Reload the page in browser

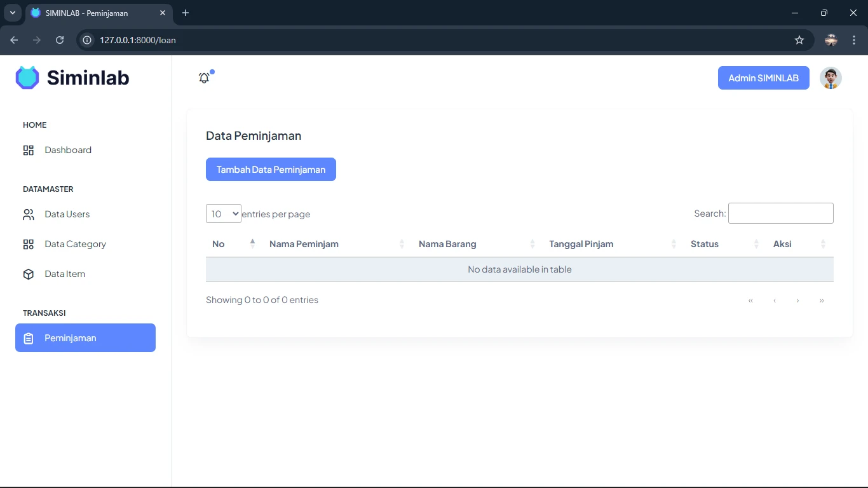click(x=60, y=40)
